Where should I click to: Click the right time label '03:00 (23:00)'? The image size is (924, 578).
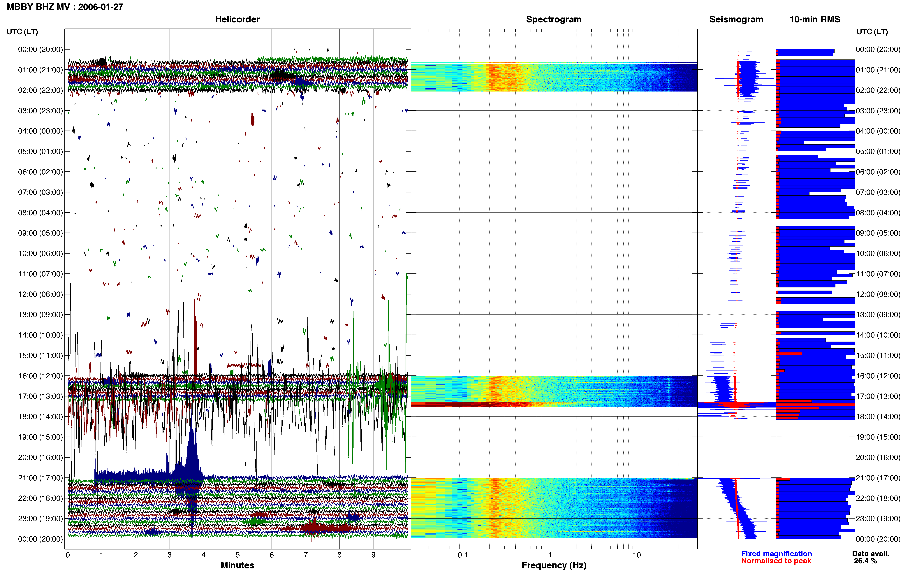pyautogui.click(x=878, y=111)
